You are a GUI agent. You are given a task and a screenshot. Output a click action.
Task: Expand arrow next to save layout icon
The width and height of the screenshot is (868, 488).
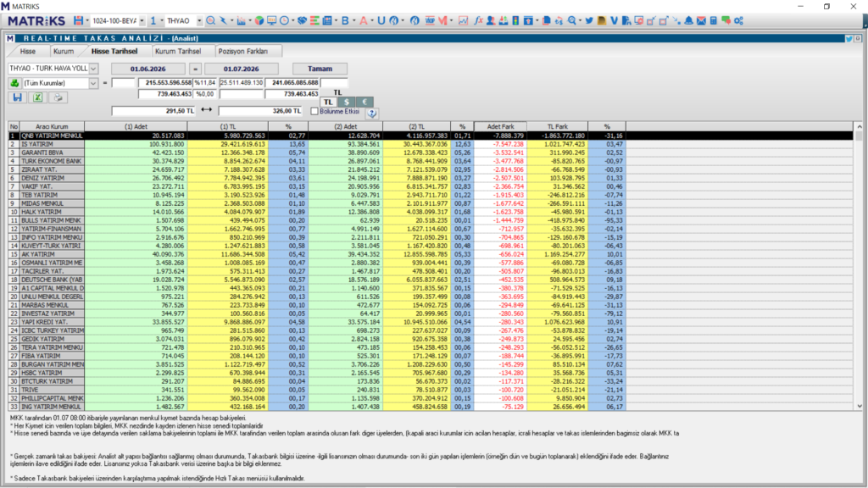point(87,20)
